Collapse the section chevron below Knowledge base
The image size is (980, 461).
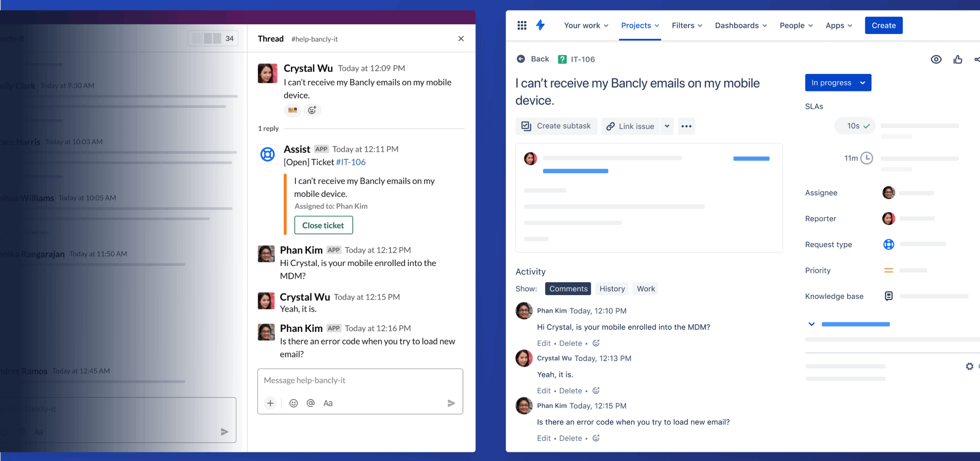[x=811, y=324]
